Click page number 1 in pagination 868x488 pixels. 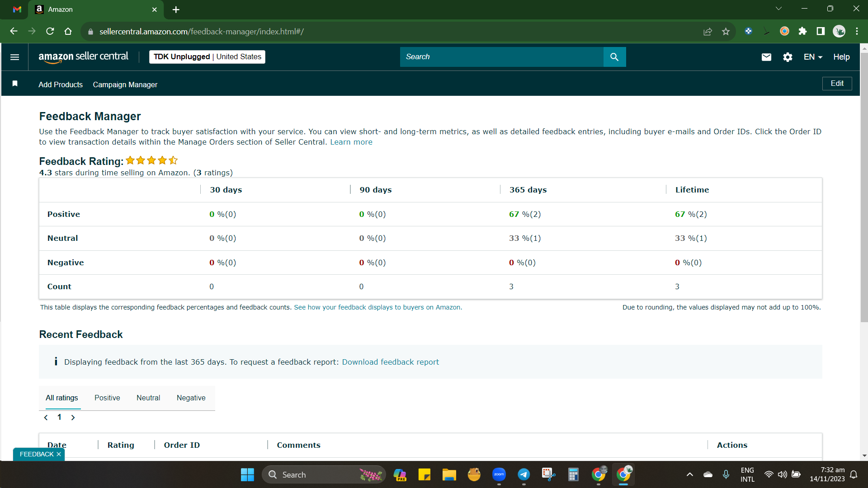59,418
